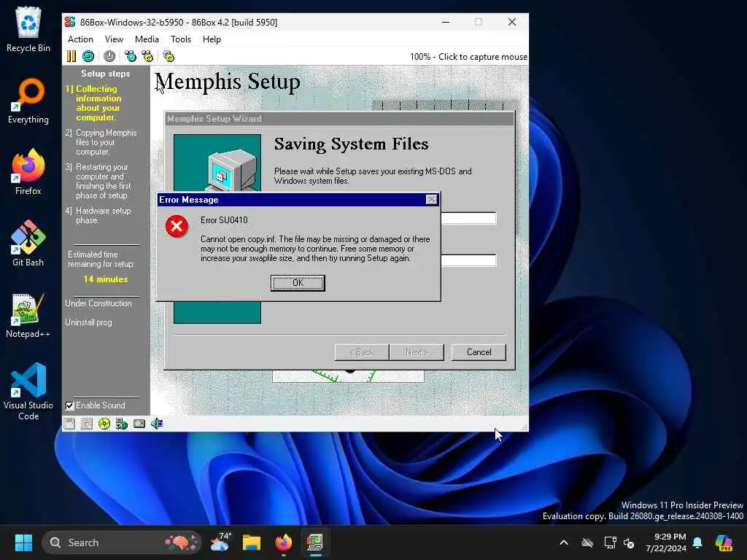747x560 pixels.
Task: Click the network status icon
Action: [122, 424]
